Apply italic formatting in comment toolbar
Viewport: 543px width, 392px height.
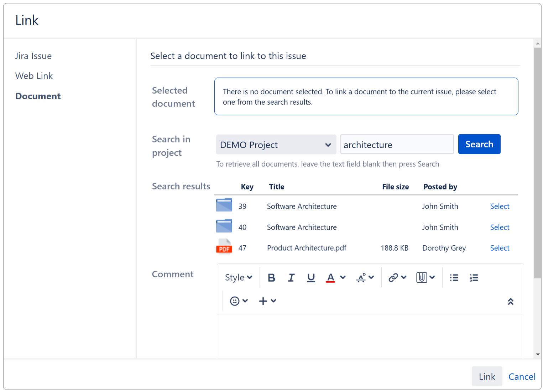click(291, 278)
